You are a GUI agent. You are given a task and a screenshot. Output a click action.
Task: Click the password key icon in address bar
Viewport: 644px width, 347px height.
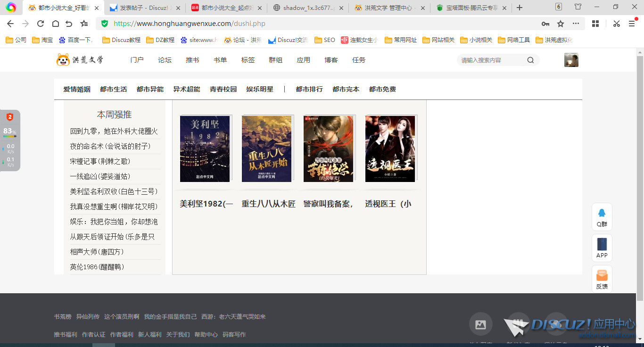point(545,23)
